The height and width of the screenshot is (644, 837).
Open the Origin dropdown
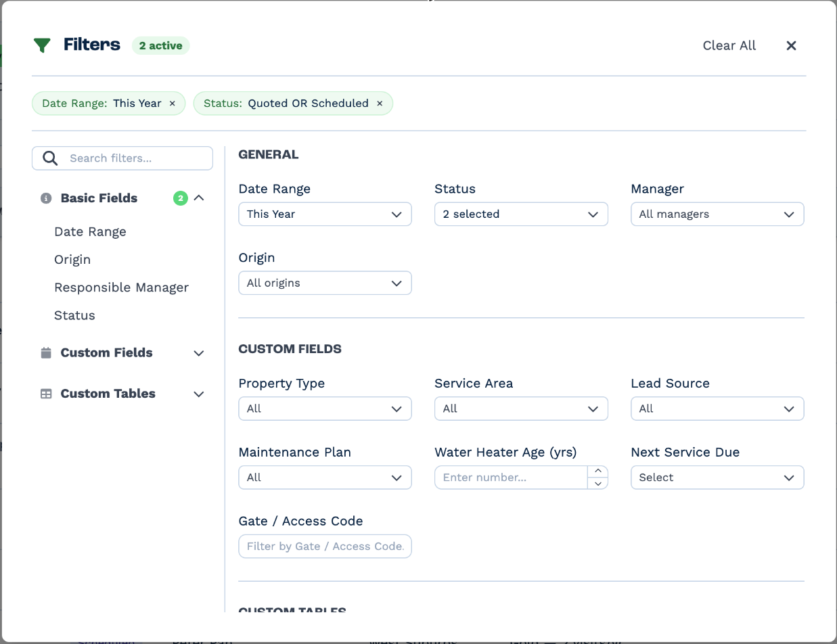click(x=325, y=283)
